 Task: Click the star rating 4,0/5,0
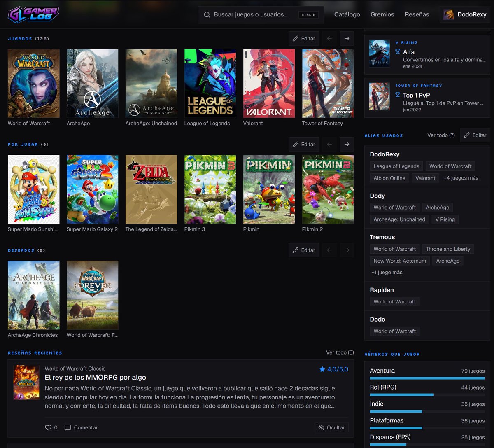coord(334,369)
